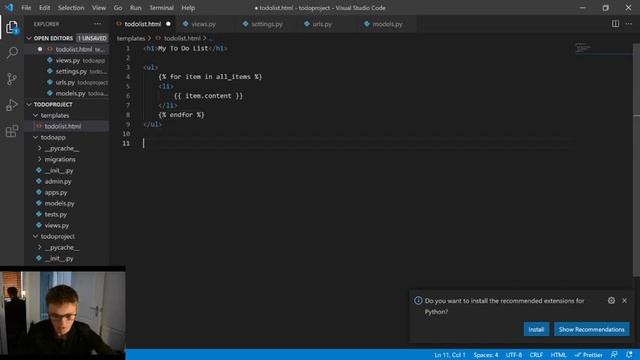Open the Run menu

(136, 8)
